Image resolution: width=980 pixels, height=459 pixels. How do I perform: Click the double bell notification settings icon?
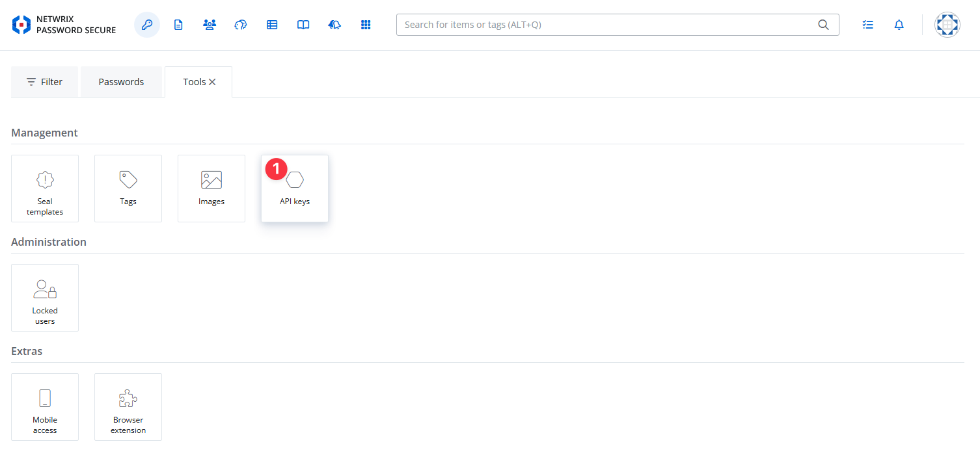point(334,24)
